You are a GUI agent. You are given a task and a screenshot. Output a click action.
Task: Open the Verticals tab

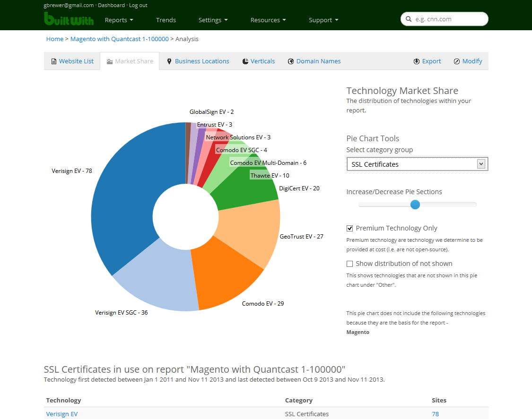tap(259, 61)
